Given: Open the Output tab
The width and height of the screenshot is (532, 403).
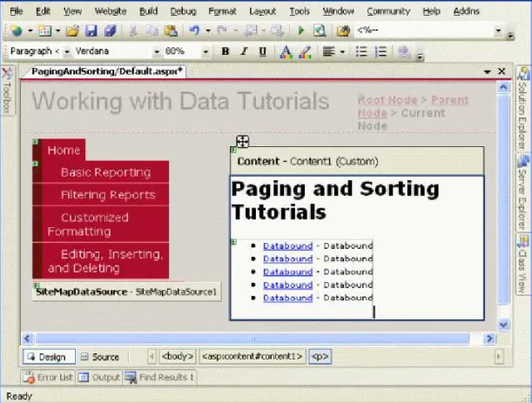Looking at the screenshot, I should point(99,378).
